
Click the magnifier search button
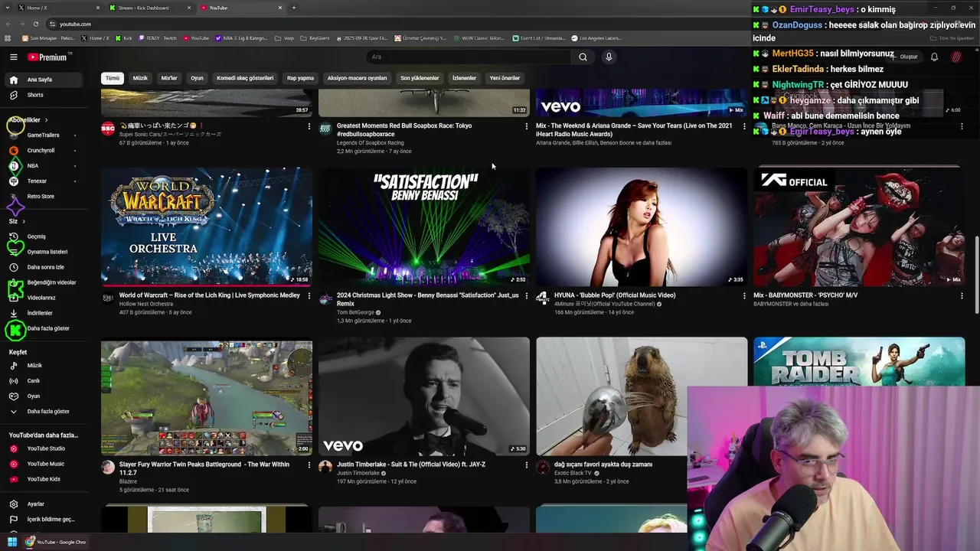click(x=583, y=57)
